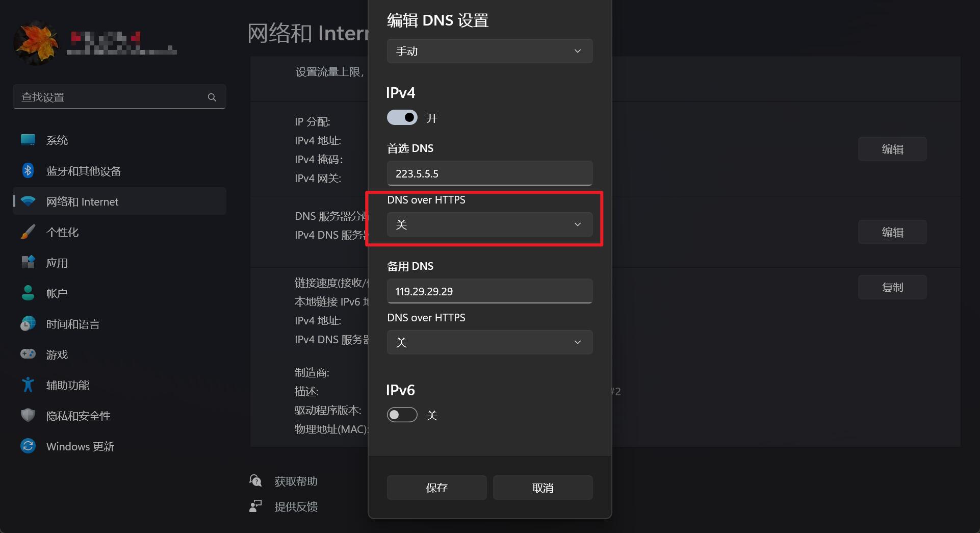Click the Accessibility figure icon
Viewport: 980px width, 533px height.
28,385
